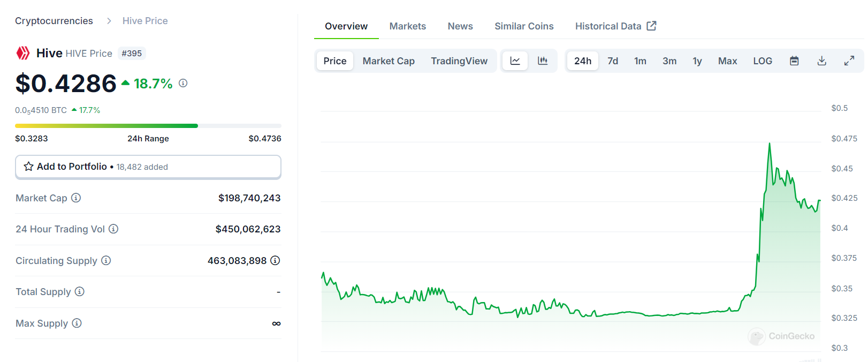
Task: Go to Cryptocurrencies breadcrumb link
Action: click(x=54, y=21)
